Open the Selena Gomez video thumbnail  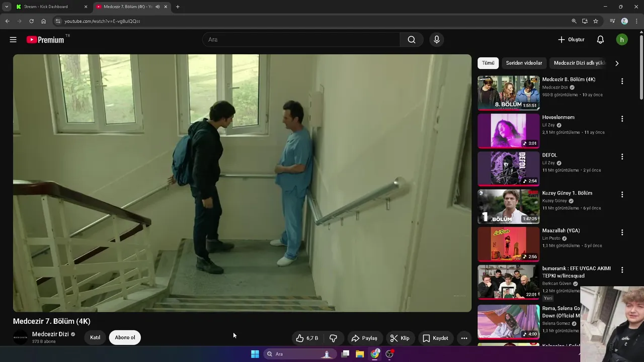pos(508,322)
